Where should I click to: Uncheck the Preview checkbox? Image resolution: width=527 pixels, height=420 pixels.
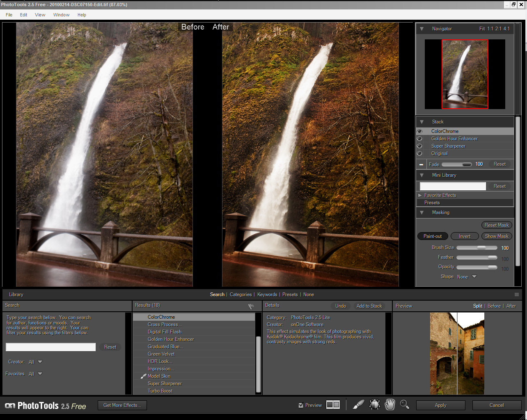pyautogui.click(x=301, y=405)
